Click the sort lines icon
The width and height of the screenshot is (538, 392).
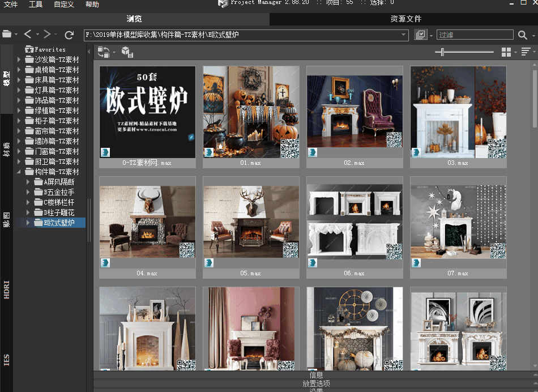pyautogui.click(x=525, y=52)
